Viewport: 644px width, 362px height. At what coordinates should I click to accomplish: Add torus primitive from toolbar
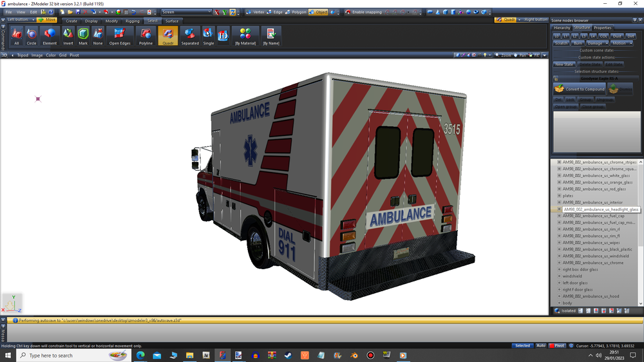476,12
